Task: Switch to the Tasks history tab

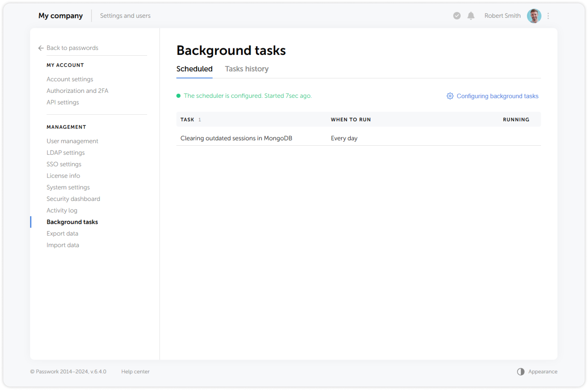Action: tap(247, 69)
